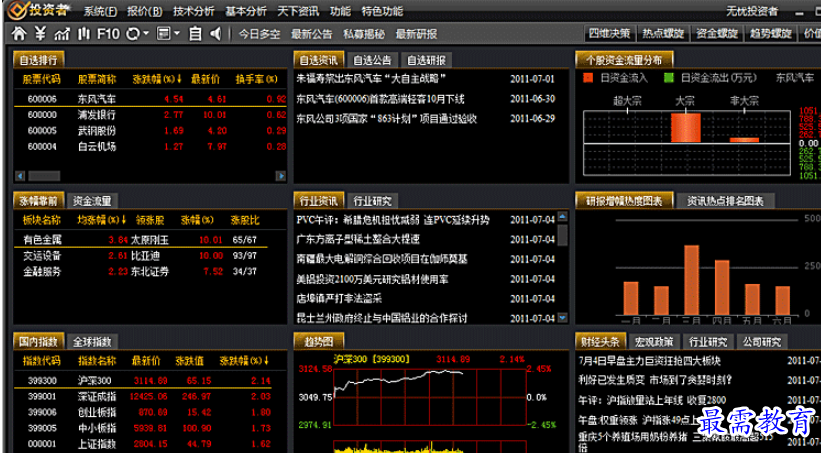Image resolution: width=821 pixels, height=453 pixels.
Task: Click the 四维决策 button
Action: pyautogui.click(x=610, y=34)
